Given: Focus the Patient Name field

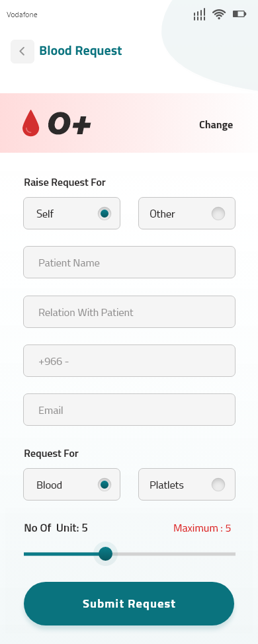Looking at the screenshot, I should pos(130,262).
